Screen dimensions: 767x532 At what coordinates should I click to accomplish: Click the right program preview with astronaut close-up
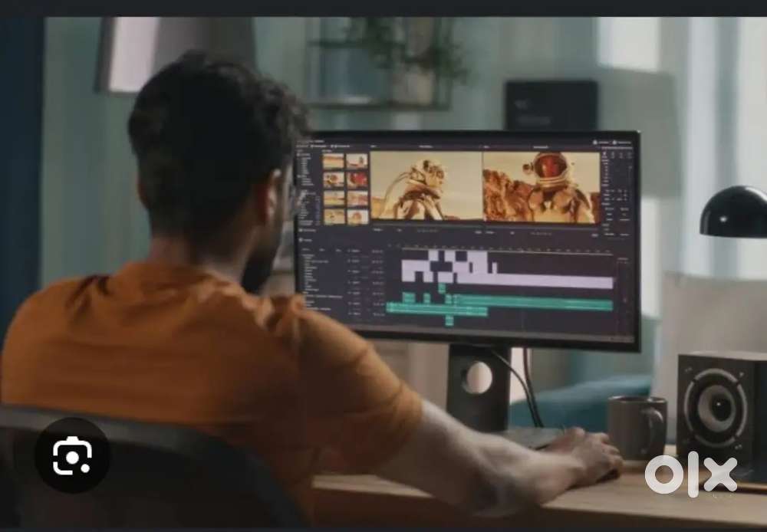coord(542,187)
